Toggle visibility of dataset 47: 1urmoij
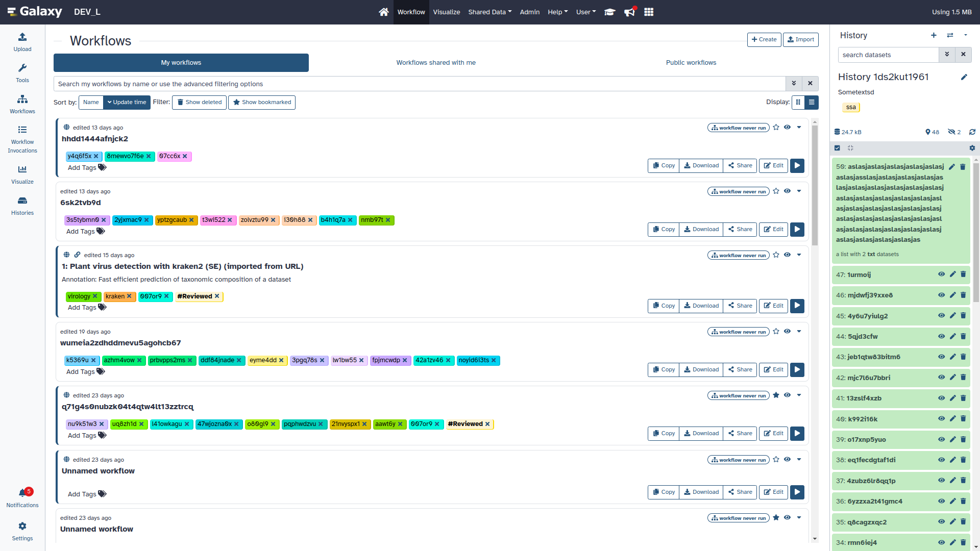 click(x=941, y=274)
